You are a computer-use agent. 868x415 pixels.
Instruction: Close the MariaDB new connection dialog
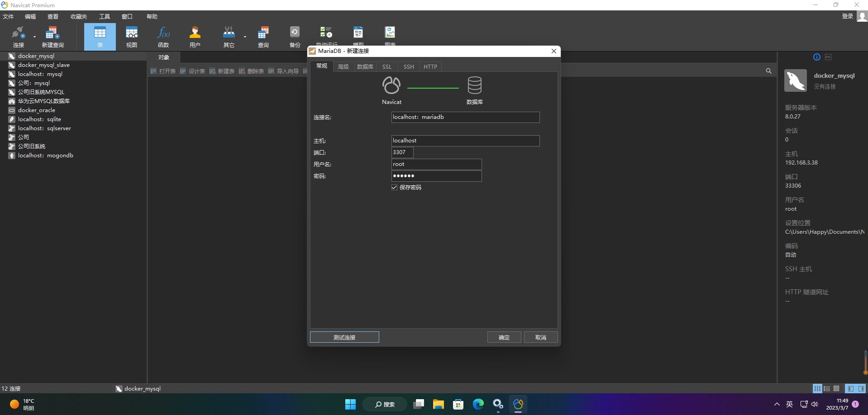pyautogui.click(x=554, y=51)
